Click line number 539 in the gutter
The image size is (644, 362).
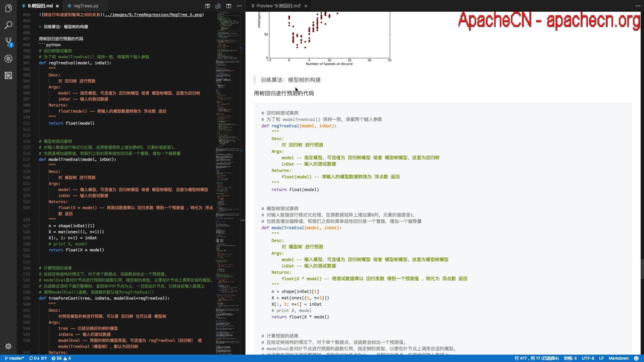pos(26,298)
